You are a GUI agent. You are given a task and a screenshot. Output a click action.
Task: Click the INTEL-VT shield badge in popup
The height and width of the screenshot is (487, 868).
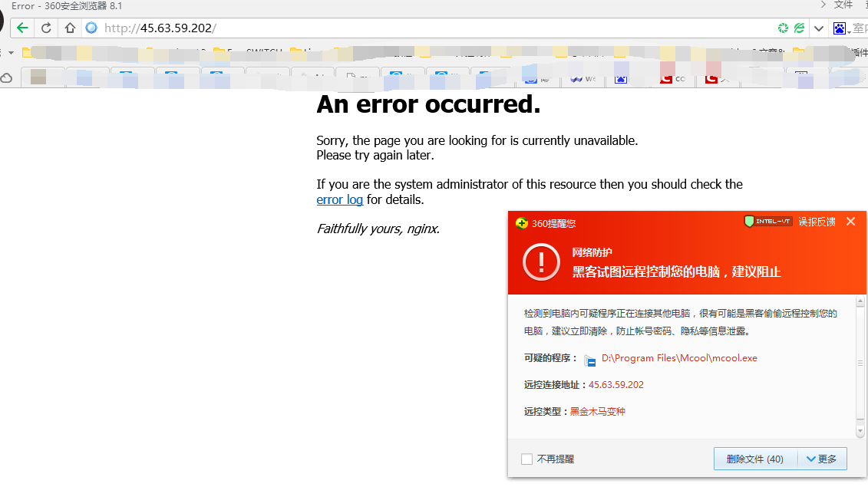(767, 222)
